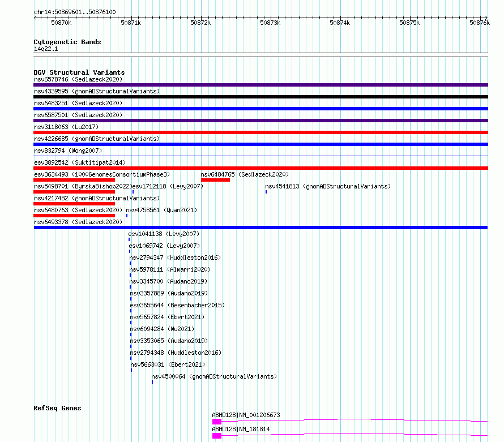
Task: Select the purple bar under nsv6578746
Action: [x=260, y=85]
